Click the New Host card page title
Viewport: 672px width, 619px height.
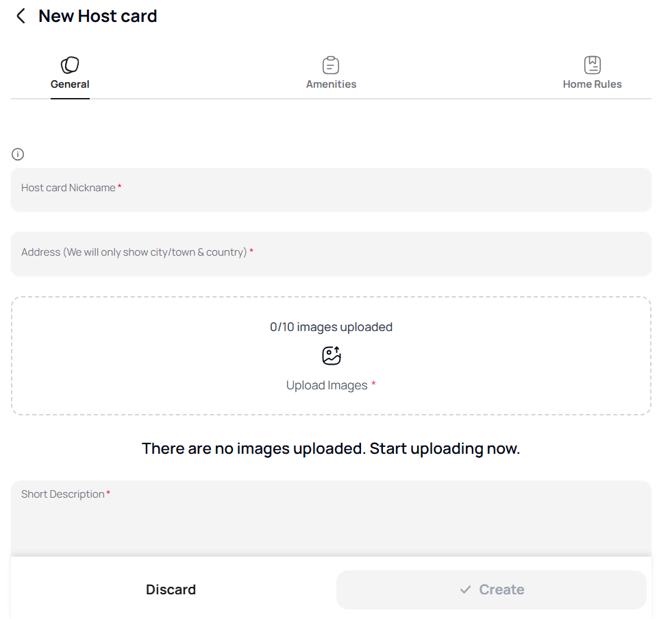tap(97, 16)
